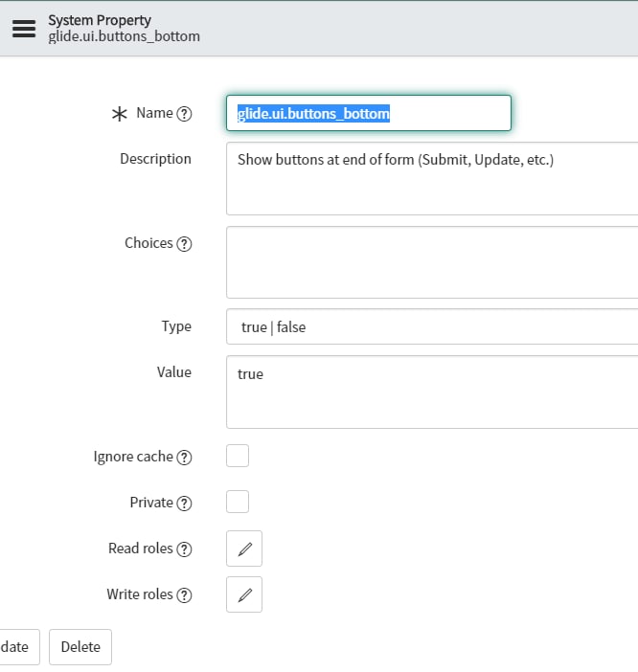
Task: Click the Read roles label text
Action: pos(141,549)
